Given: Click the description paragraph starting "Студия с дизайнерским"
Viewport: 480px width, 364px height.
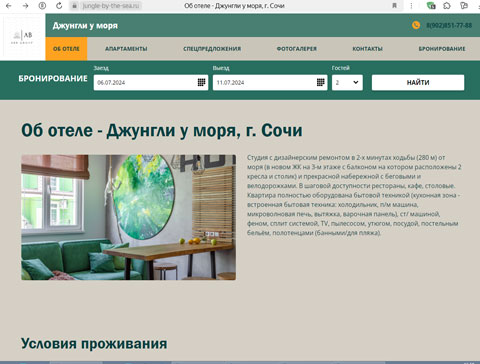Looking at the screenshot, I should coord(354,195).
